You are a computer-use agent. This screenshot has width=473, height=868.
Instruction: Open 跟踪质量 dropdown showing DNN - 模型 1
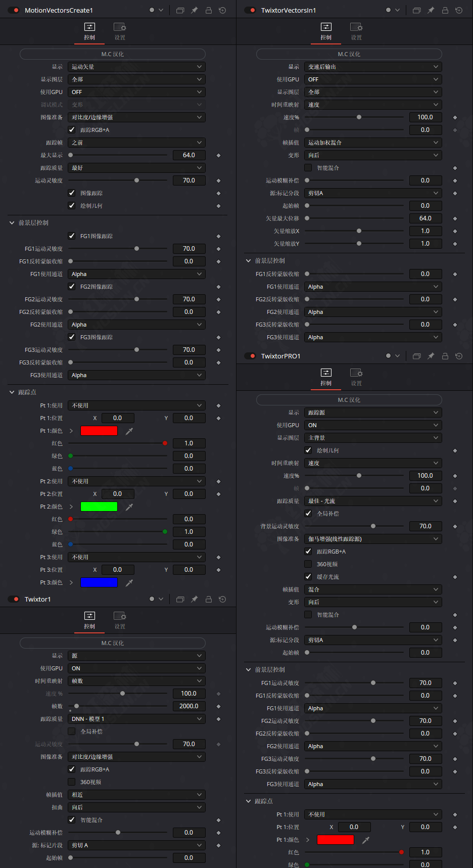(136, 719)
